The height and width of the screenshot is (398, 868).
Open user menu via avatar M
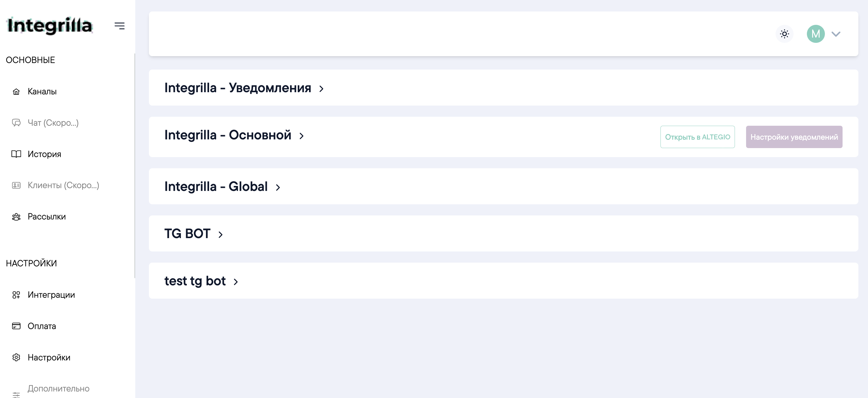click(x=816, y=34)
